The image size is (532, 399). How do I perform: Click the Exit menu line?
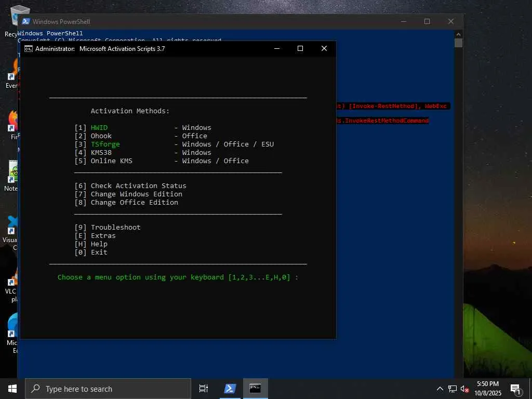pos(91,252)
